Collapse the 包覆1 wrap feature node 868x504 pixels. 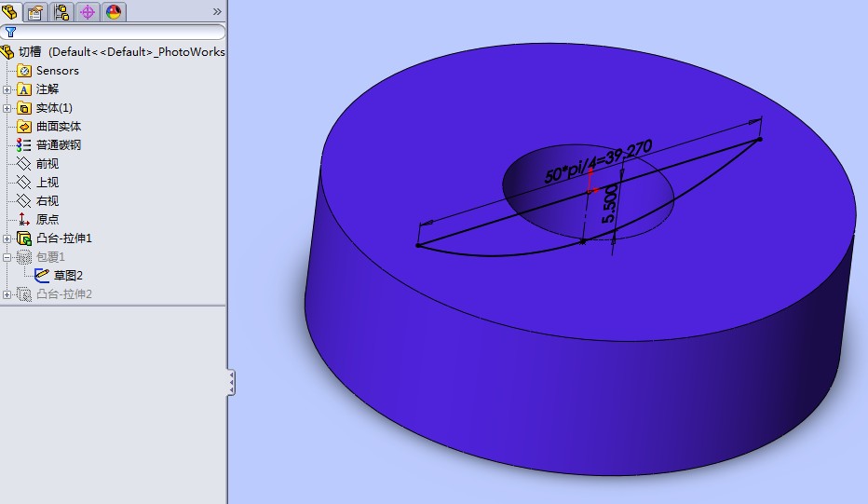(7, 257)
